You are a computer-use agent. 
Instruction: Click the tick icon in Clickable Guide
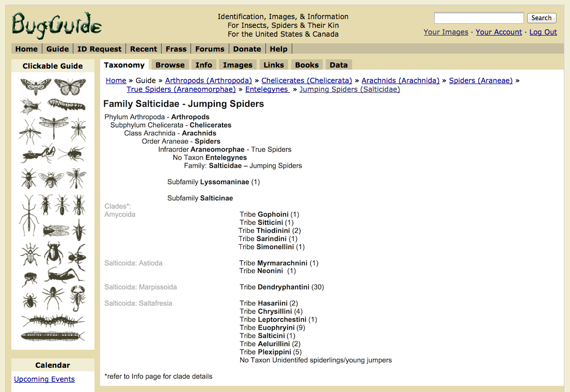(x=30, y=301)
